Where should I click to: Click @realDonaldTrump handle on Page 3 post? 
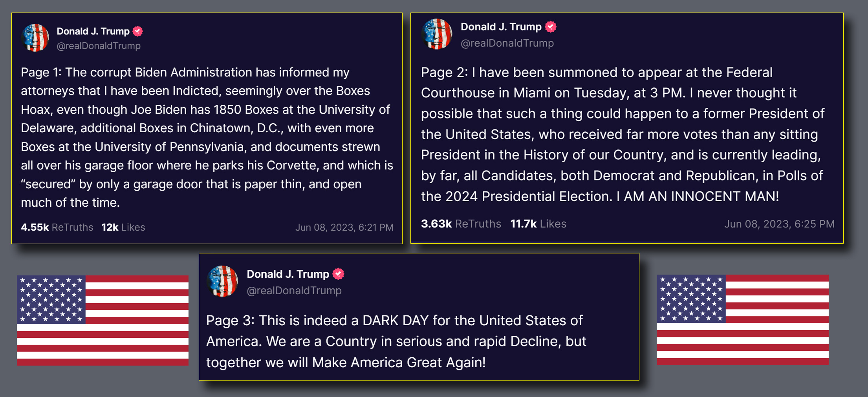pyautogui.click(x=294, y=291)
